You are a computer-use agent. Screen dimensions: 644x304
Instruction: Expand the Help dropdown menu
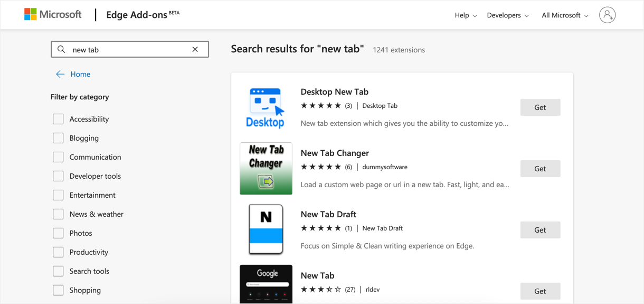tap(466, 15)
